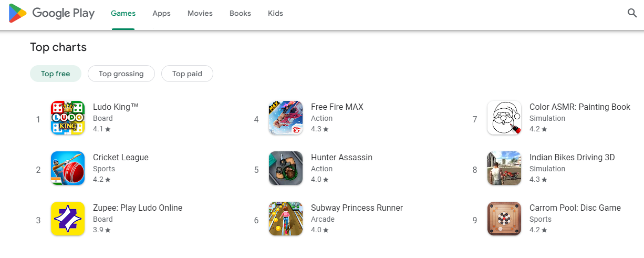
Task: Open the Games tab
Action: (123, 14)
